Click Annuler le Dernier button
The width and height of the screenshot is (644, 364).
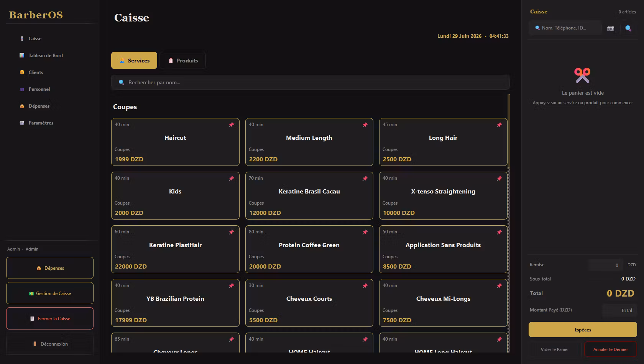pos(611,349)
